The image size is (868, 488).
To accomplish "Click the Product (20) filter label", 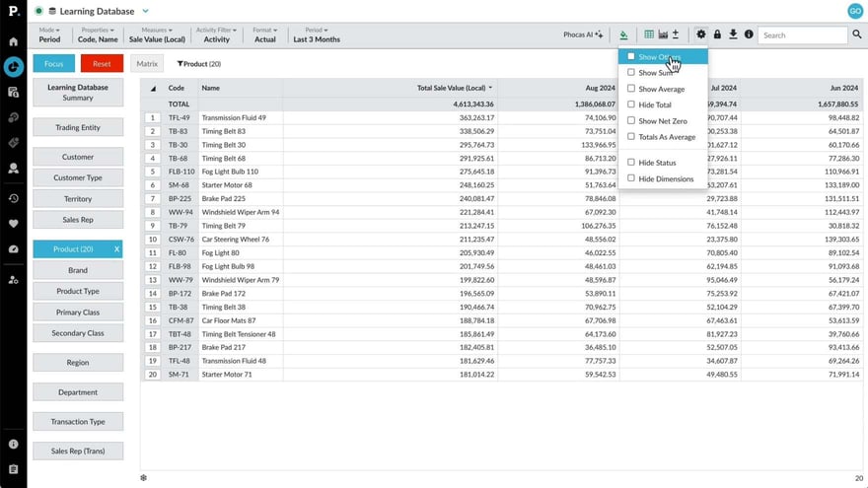I will [199, 64].
